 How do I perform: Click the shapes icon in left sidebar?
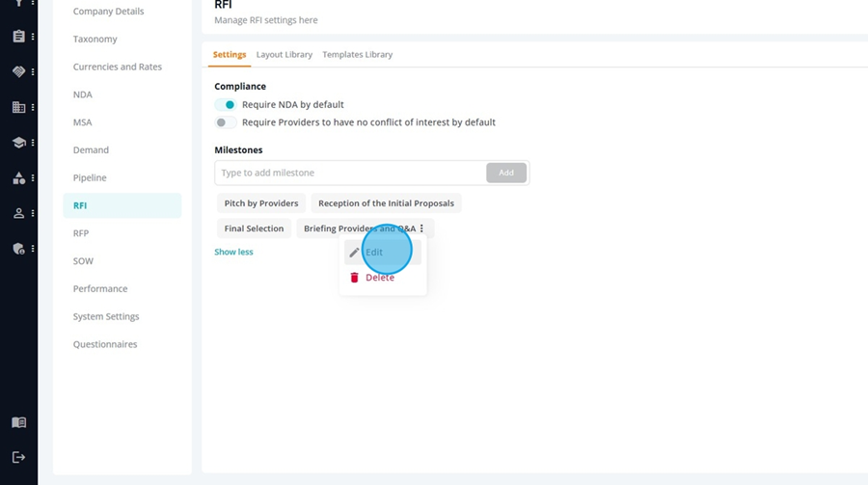coord(19,178)
